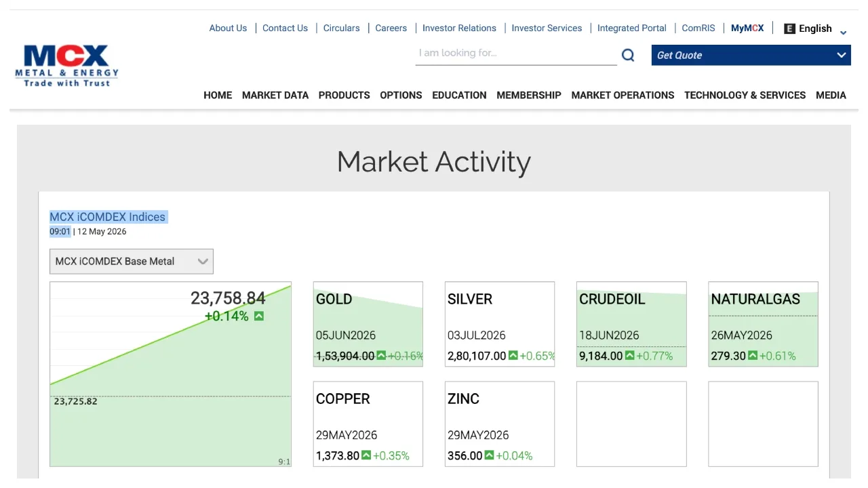868x488 pixels.
Task: Open the EDUCATION menu
Action: pos(459,96)
